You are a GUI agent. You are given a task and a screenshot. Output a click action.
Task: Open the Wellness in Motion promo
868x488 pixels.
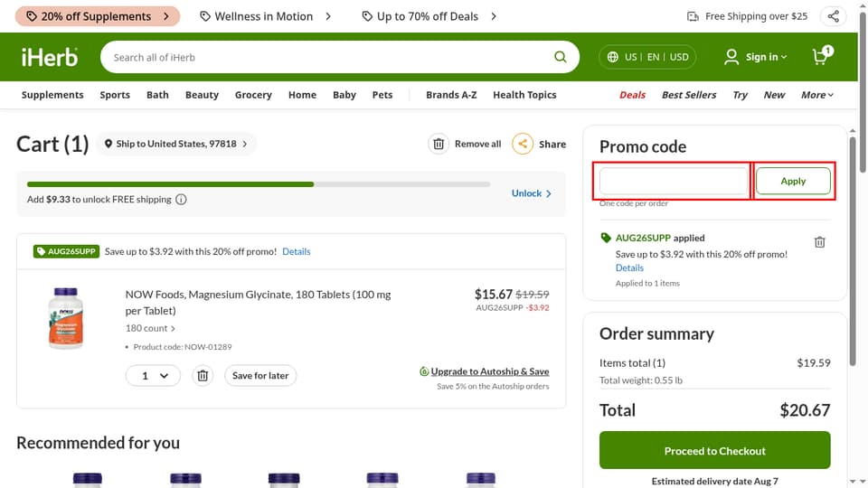click(x=265, y=16)
